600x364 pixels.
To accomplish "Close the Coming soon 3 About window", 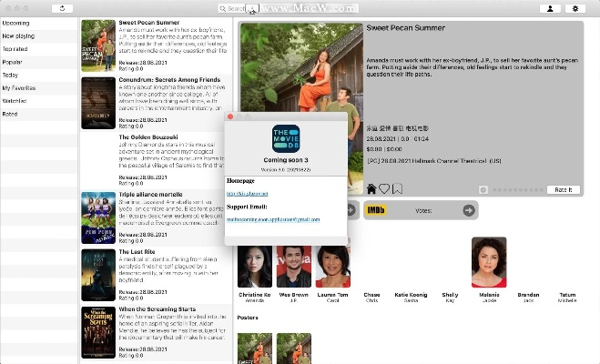I will click(x=230, y=116).
